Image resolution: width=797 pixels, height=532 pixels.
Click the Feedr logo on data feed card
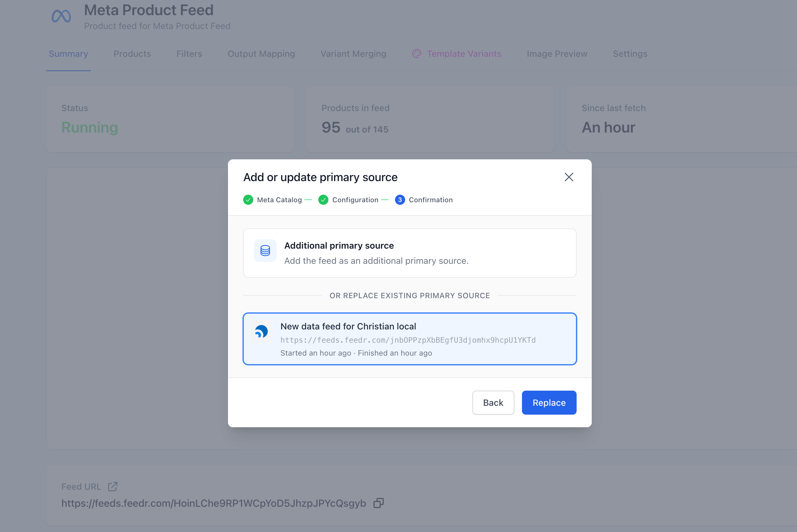(x=261, y=332)
